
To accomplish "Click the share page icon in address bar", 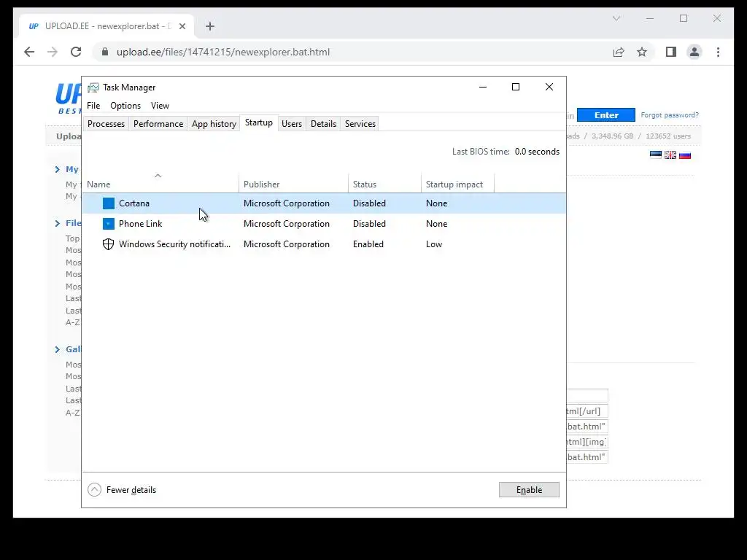I will [619, 52].
